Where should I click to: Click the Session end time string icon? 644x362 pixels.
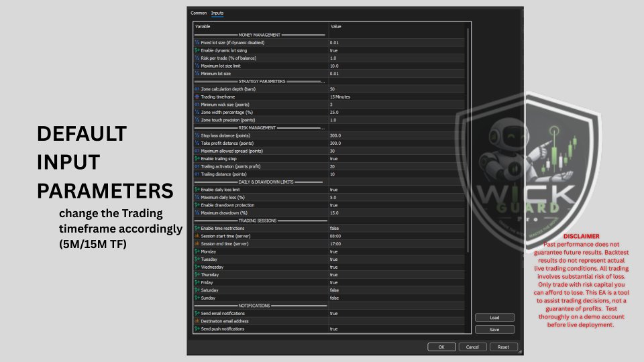pyautogui.click(x=197, y=244)
